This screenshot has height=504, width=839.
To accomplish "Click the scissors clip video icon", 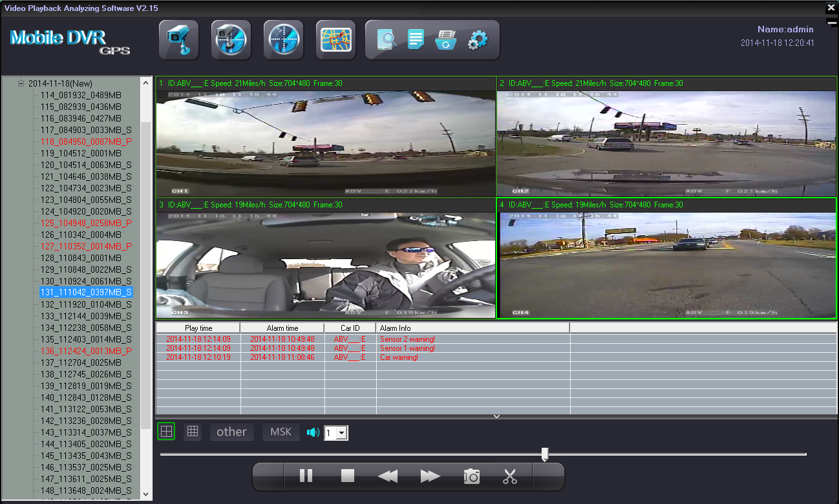I will [510, 477].
